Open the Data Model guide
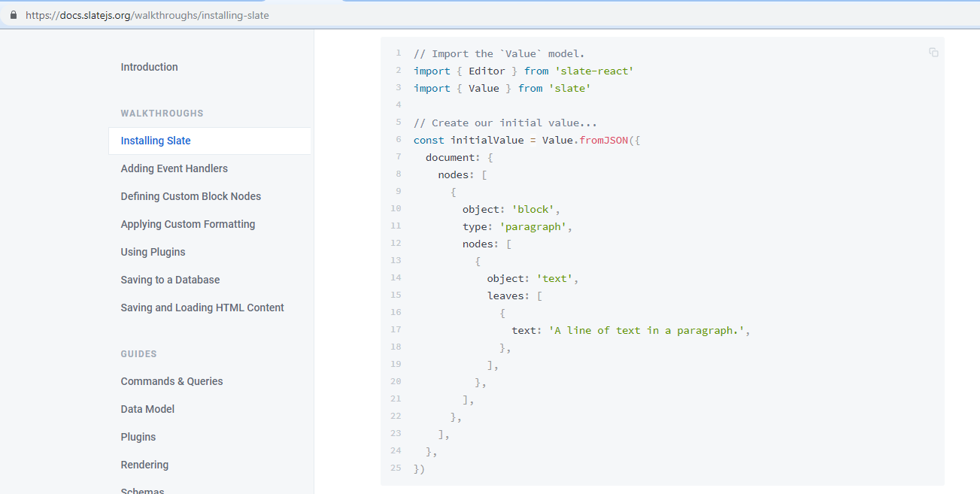The image size is (980, 494). coord(147,409)
